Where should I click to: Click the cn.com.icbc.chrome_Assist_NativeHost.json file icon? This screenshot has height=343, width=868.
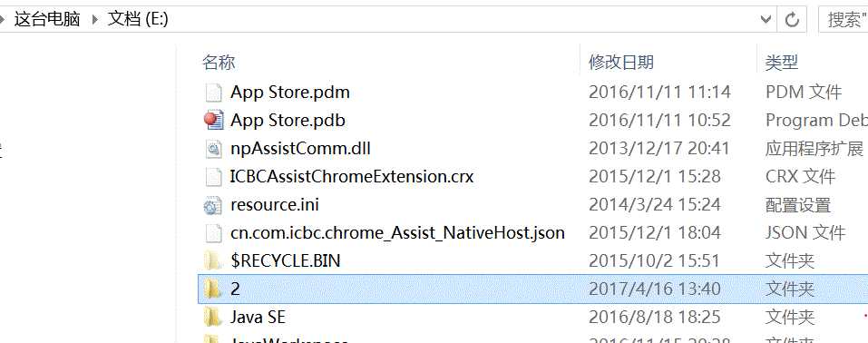(214, 233)
